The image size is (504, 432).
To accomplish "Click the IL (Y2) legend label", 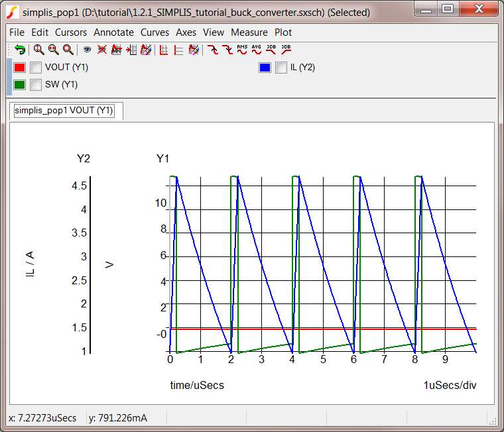I will coord(302,67).
